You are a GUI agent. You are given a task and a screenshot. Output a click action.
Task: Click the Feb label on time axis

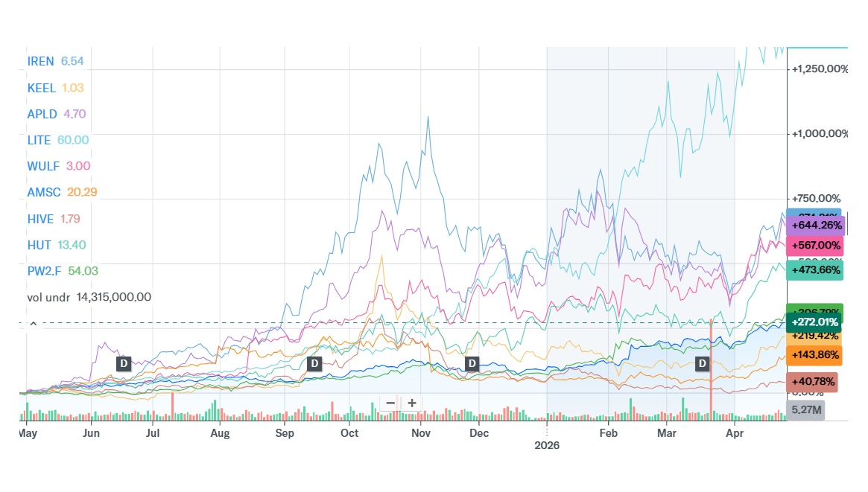(609, 433)
